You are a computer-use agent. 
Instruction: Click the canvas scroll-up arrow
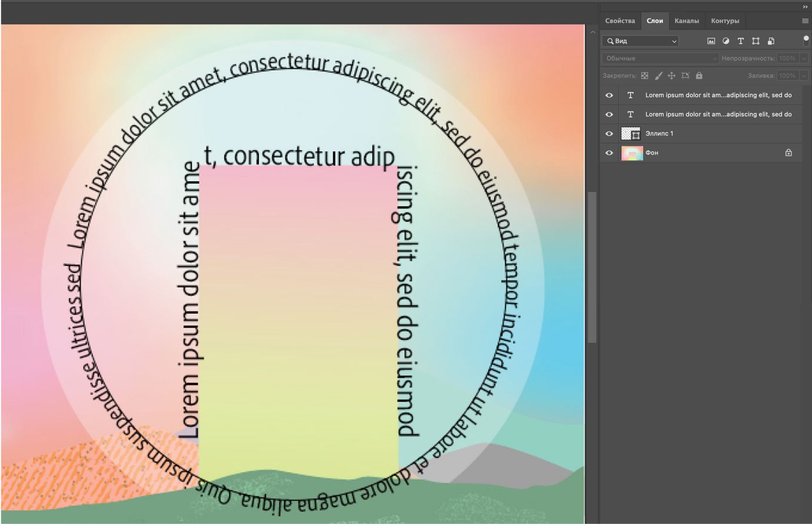click(x=592, y=32)
